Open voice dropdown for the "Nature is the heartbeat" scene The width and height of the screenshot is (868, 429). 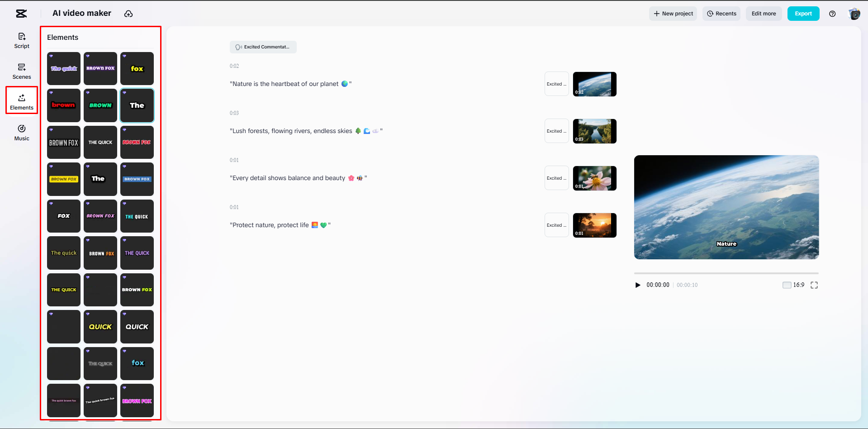556,84
